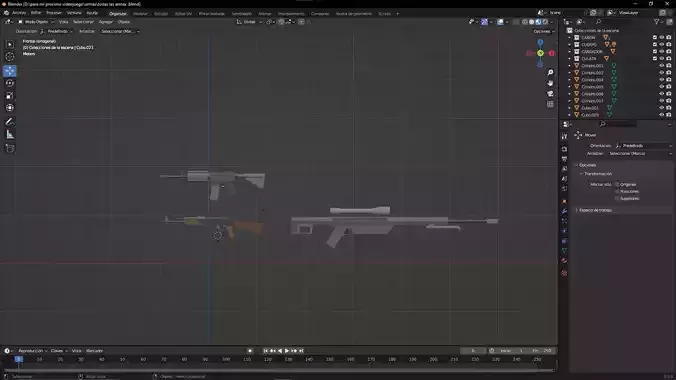676x380 pixels.
Task: Open the Archivo menu
Action: tap(19, 13)
